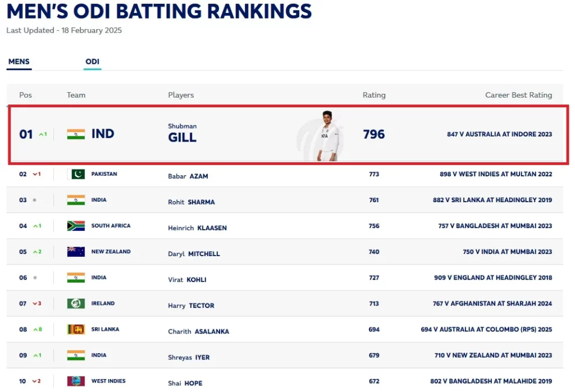Image resolution: width=575 pixels, height=392 pixels.
Task: Click the New Zealand flag icon
Action: [76, 252]
